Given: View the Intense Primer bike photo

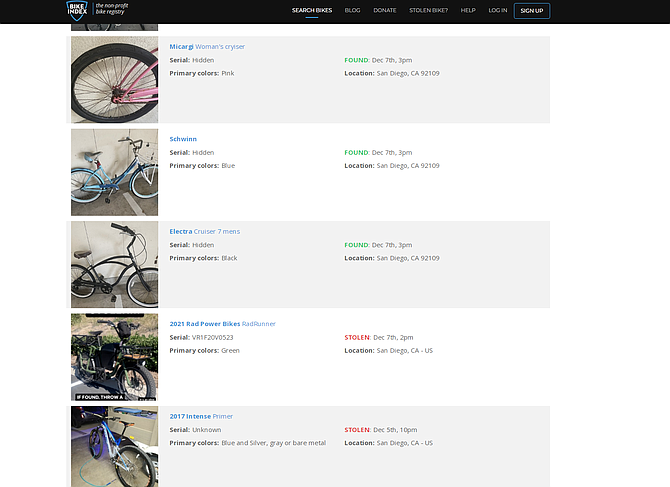Looking at the screenshot, I should tap(115, 447).
